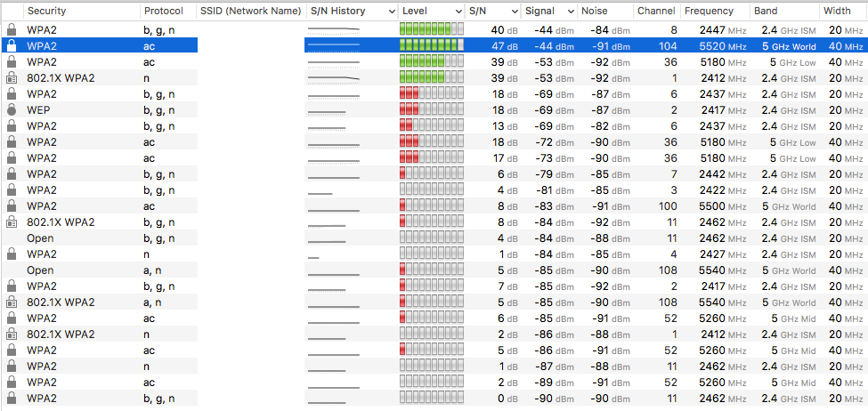868x411 pixels.
Task: Sort by the Channel column header
Action: [656, 12]
